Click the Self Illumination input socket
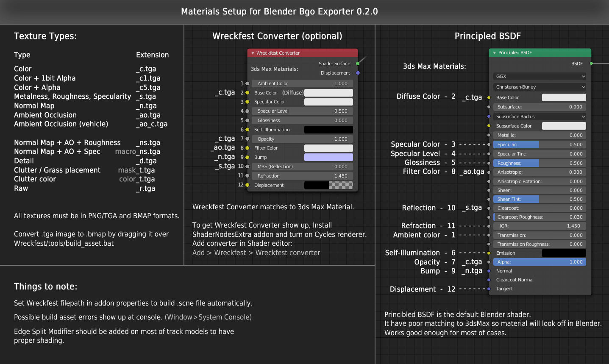This screenshot has width=609, height=364. pyautogui.click(x=247, y=130)
